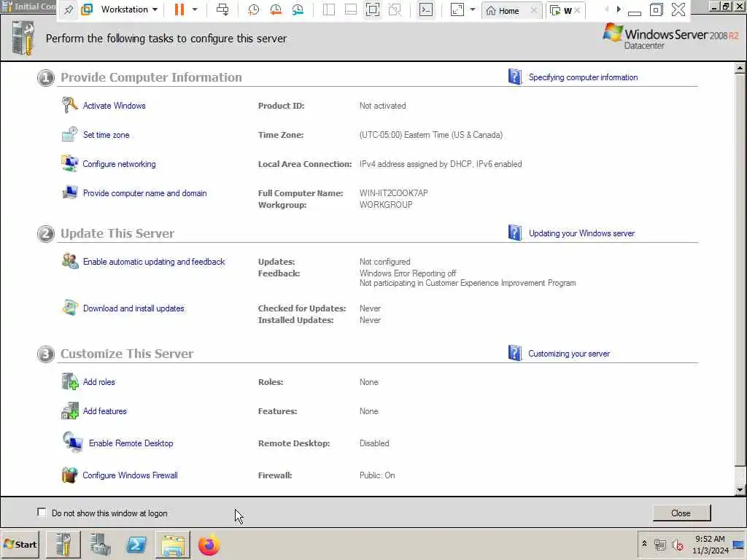Click the stretch guest display icon
747x560 pixels.
[457, 9]
